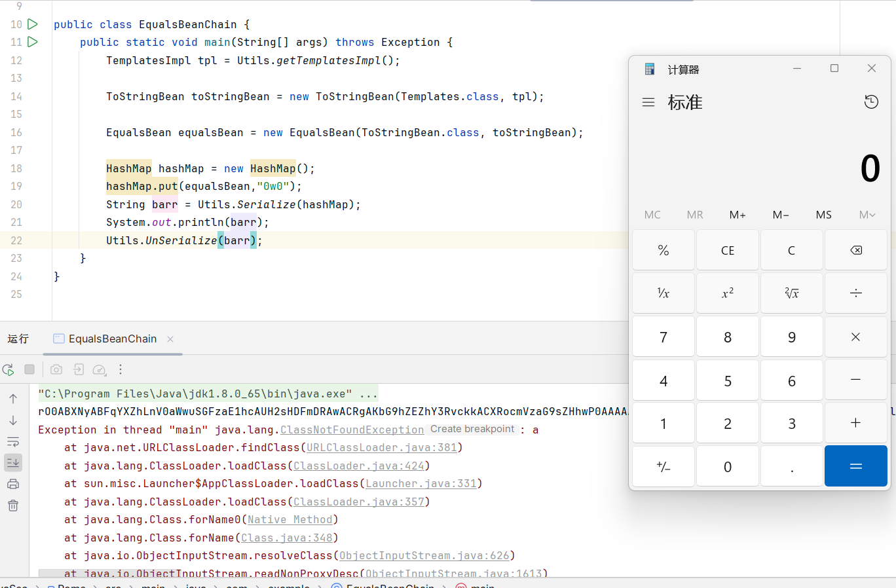Viewport: 896px width, 588px height.
Task: Print the console output
Action: point(13,485)
